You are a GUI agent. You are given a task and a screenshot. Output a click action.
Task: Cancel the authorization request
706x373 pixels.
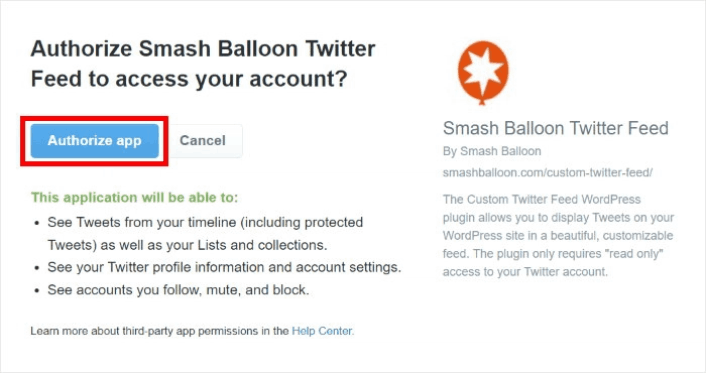[x=202, y=141]
